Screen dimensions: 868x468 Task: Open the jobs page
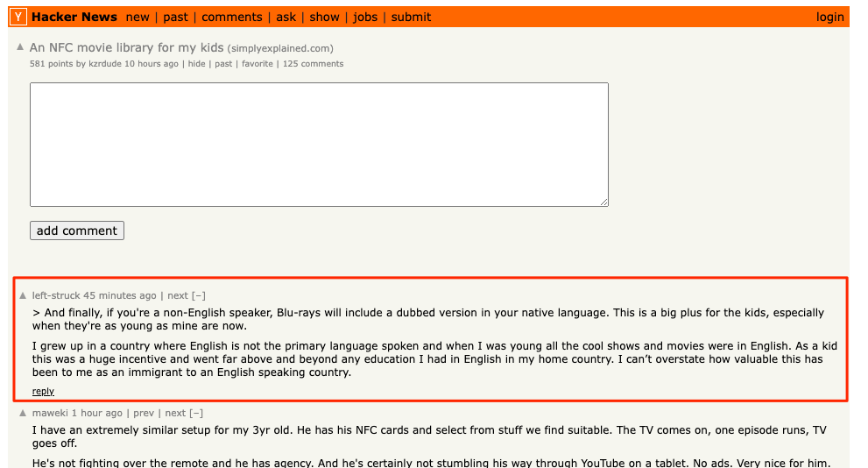tap(365, 18)
